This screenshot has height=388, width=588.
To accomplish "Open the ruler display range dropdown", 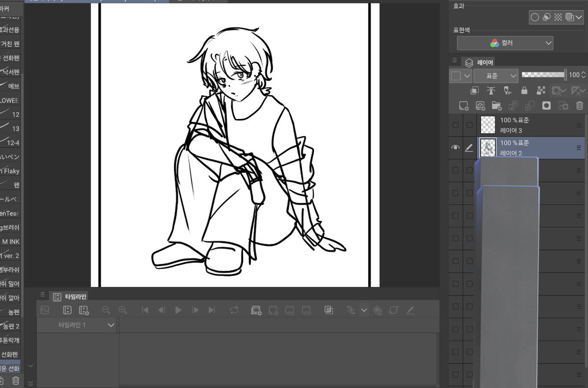I will click(578, 91).
